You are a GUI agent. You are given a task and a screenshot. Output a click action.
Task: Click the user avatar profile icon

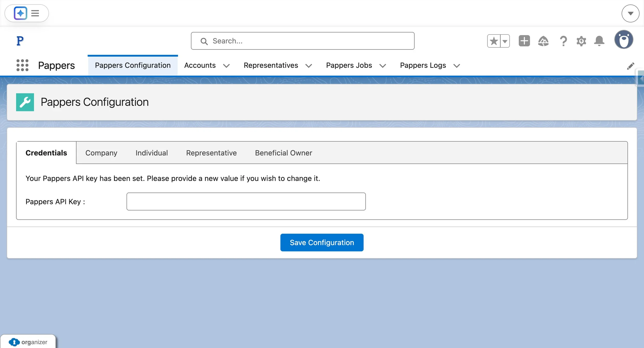click(624, 40)
